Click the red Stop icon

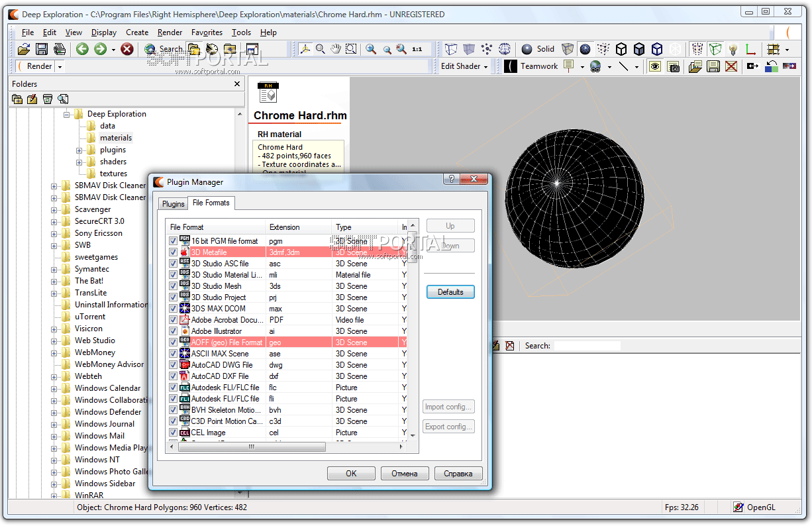(127, 49)
